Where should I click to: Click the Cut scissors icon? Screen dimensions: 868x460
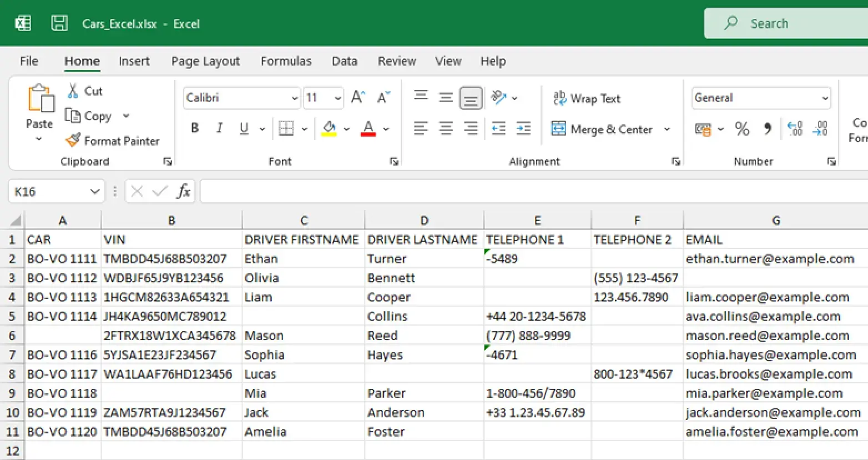click(x=73, y=91)
